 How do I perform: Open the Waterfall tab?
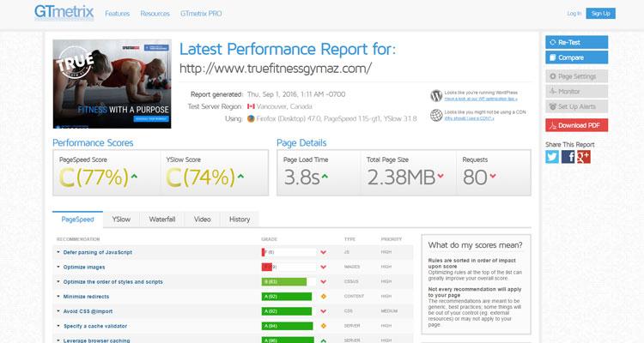[x=162, y=220]
